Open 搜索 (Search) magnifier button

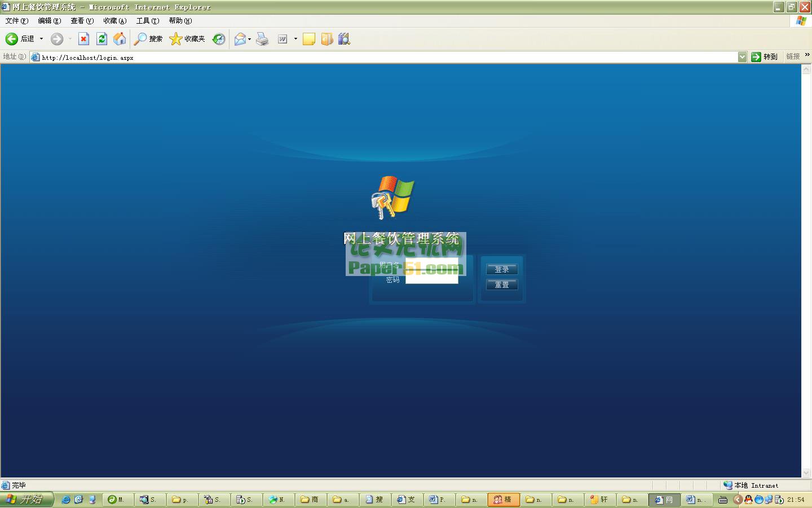click(x=148, y=38)
